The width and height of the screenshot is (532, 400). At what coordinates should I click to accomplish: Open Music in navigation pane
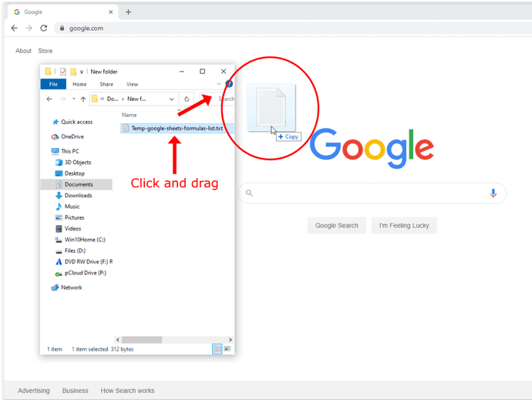tap(72, 207)
